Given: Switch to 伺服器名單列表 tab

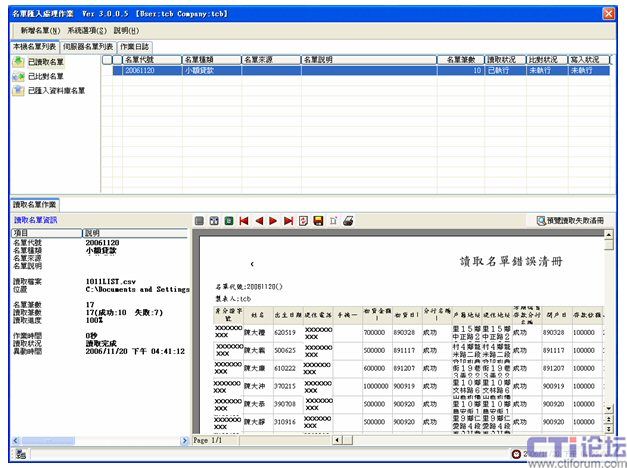Looking at the screenshot, I should pyautogui.click(x=88, y=46).
